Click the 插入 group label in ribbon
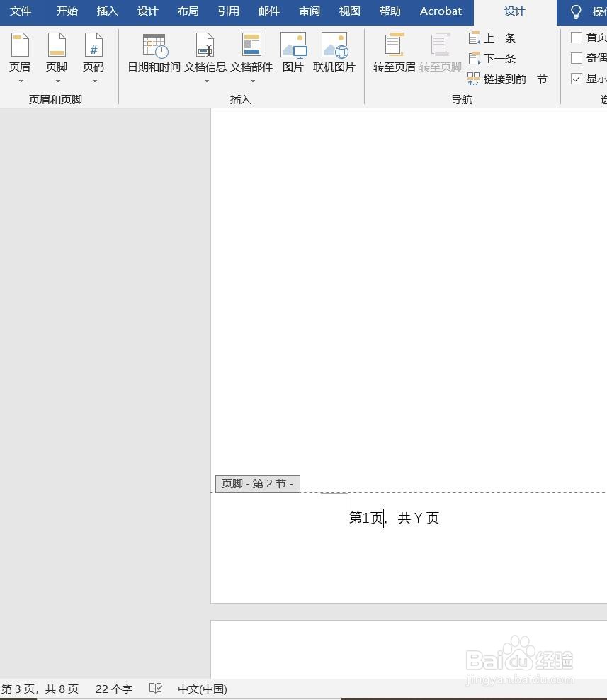Screen dimensions: 607x700 [241, 100]
